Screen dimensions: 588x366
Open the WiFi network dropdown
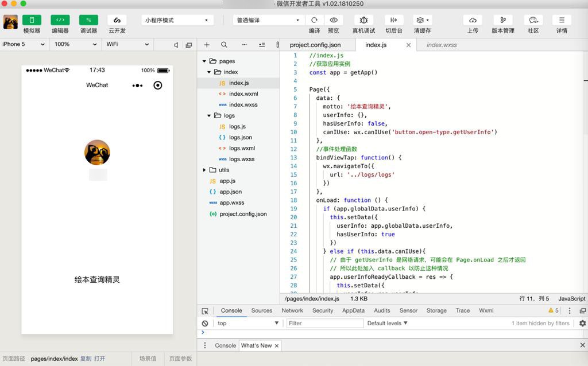coord(127,44)
